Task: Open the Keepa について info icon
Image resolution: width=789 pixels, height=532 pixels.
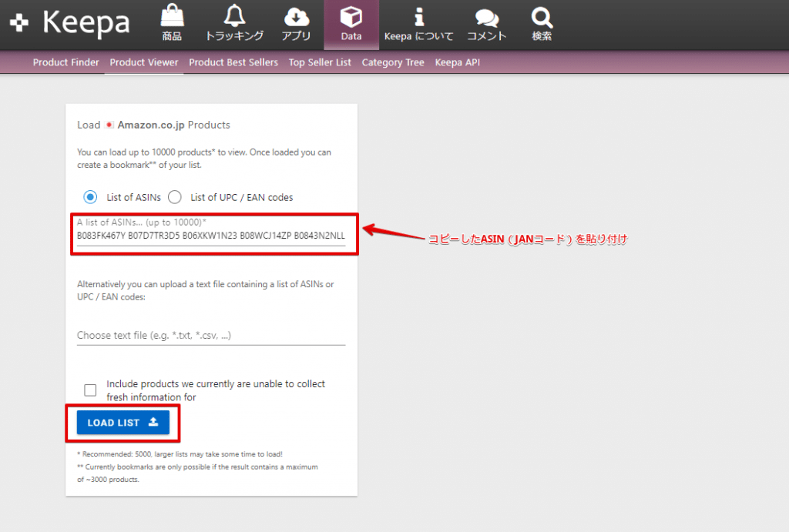Action: click(419, 17)
